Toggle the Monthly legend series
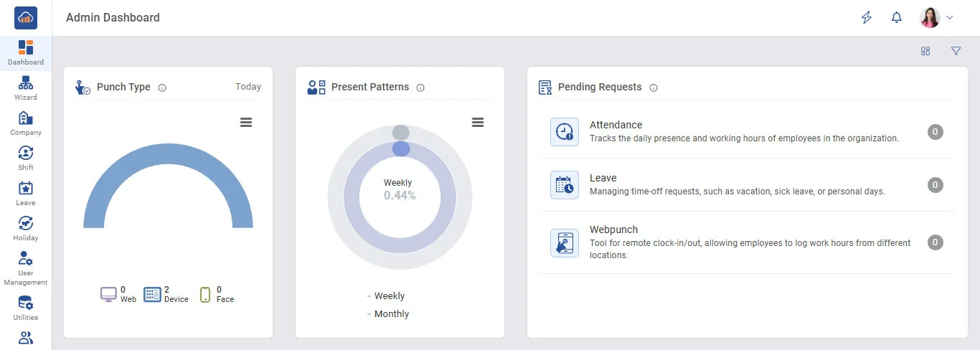 point(391,314)
